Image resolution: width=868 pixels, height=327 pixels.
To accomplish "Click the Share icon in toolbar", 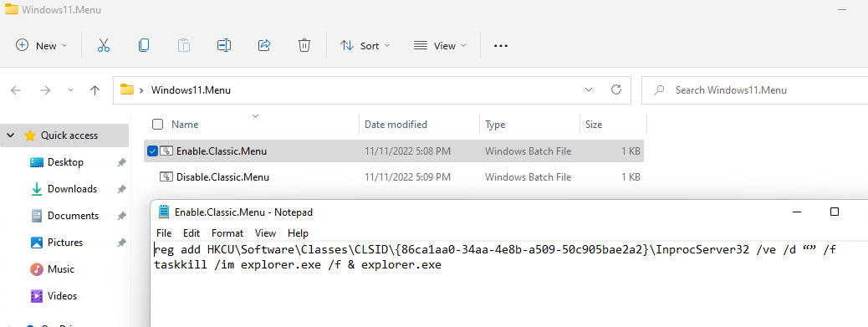I will [x=264, y=45].
